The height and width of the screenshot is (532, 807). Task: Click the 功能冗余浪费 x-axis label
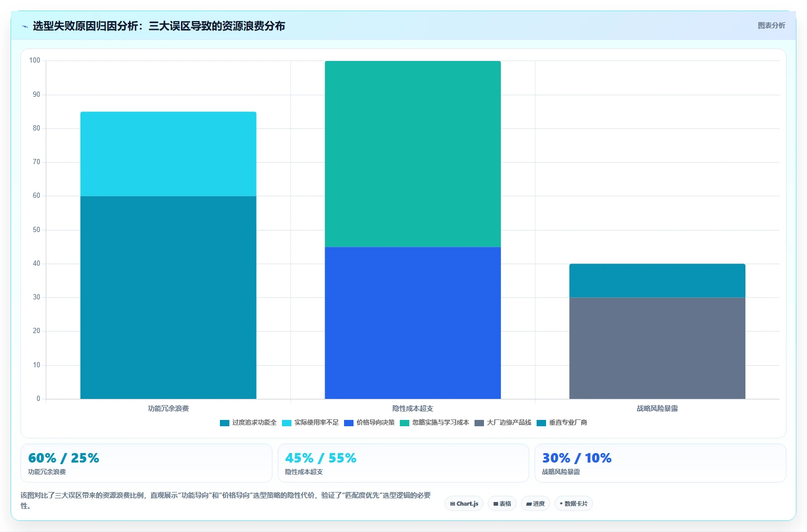168,408
